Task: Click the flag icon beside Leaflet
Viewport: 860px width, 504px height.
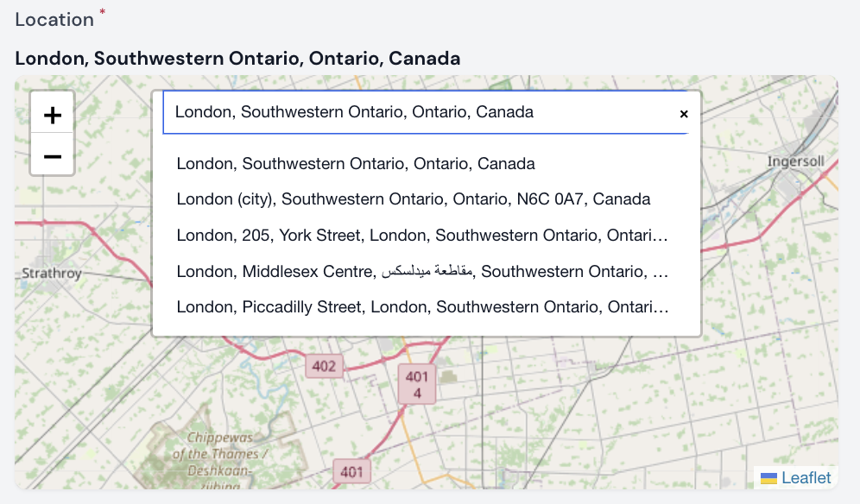Action: tap(768, 478)
